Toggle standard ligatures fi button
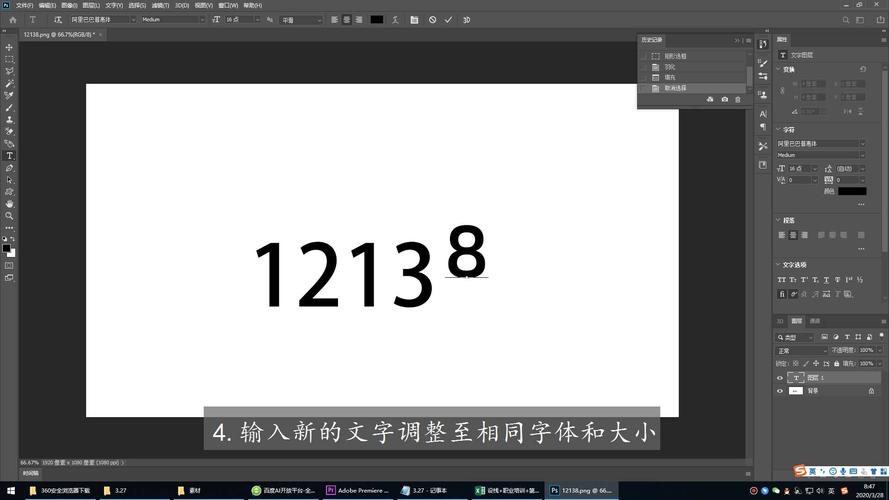Screen dimensions: 889x500 coord(782,294)
